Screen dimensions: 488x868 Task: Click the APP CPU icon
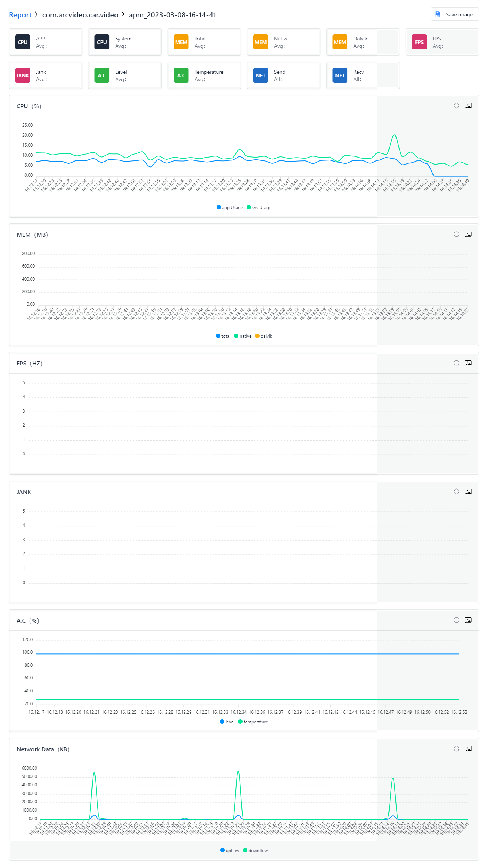pyautogui.click(x=23, y=42)
